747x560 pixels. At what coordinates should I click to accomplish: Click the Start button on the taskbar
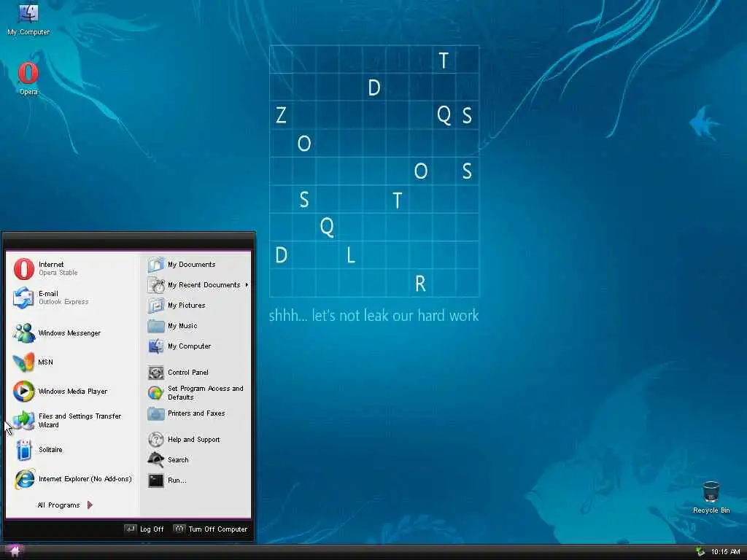tap(14, 552)
